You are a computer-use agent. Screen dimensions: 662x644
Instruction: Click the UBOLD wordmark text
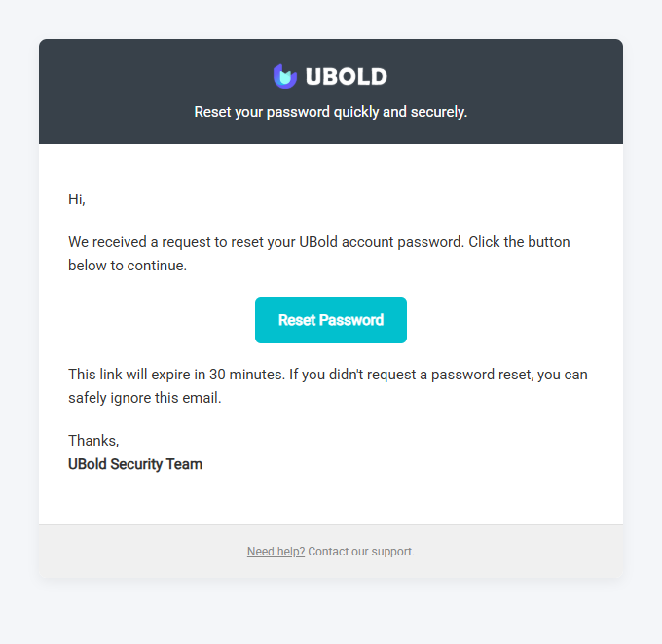[x=346, y=76]
